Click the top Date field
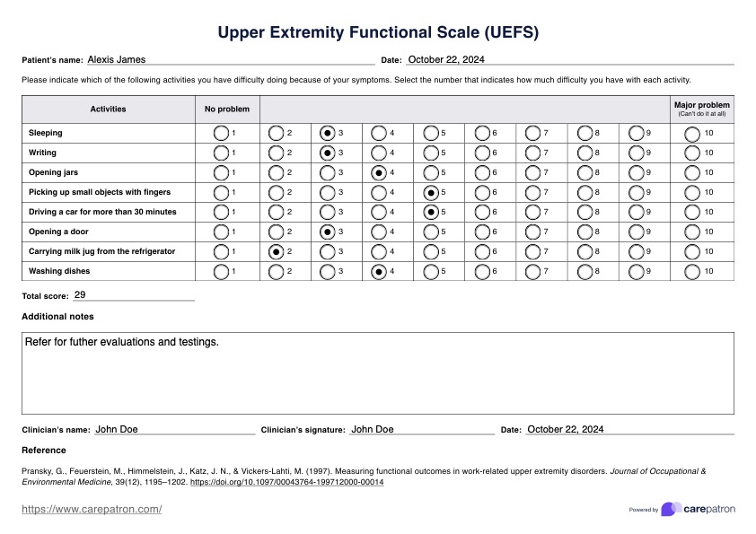The height and width of the screenshot is (534, 756). 569,60
